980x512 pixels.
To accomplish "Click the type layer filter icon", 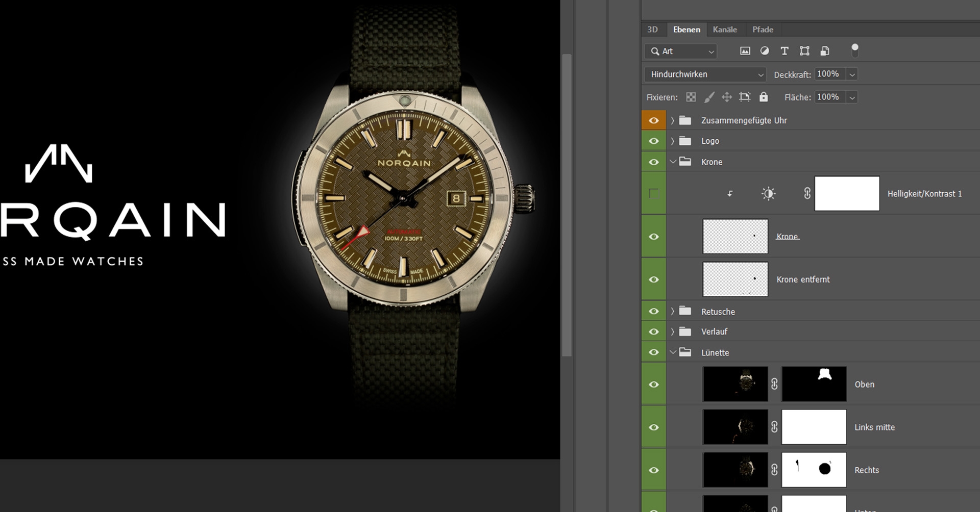I will tap(785, 51).
